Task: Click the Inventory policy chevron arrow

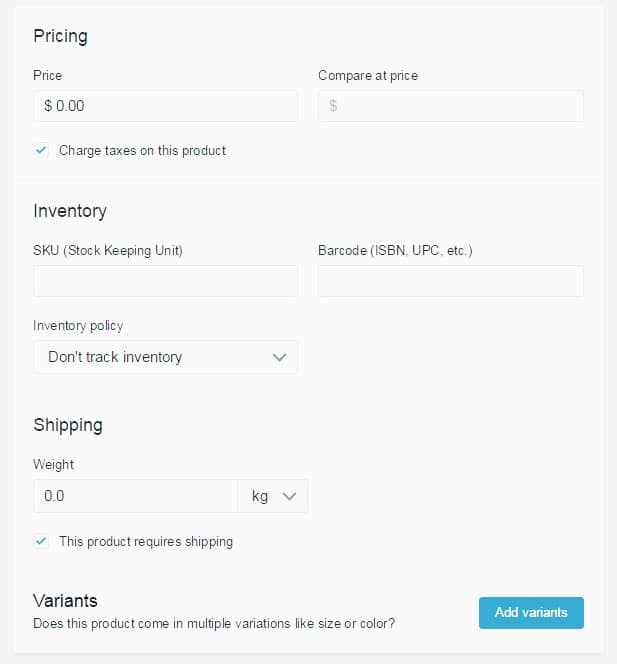Action: point(279,357)
